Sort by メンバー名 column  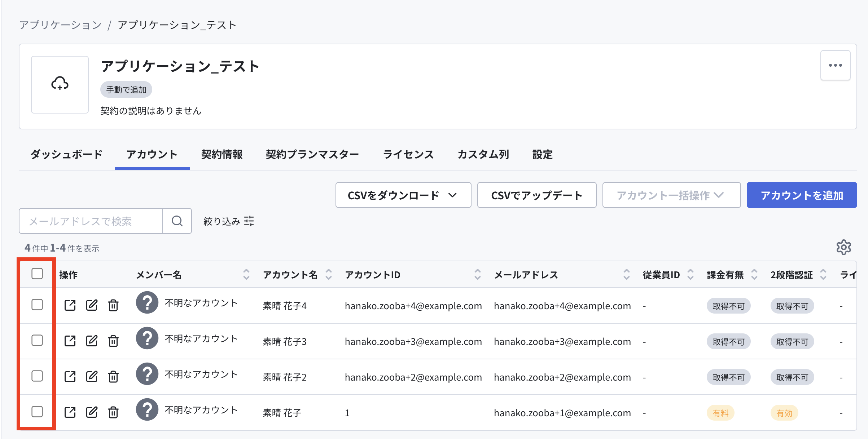[246, 274]
